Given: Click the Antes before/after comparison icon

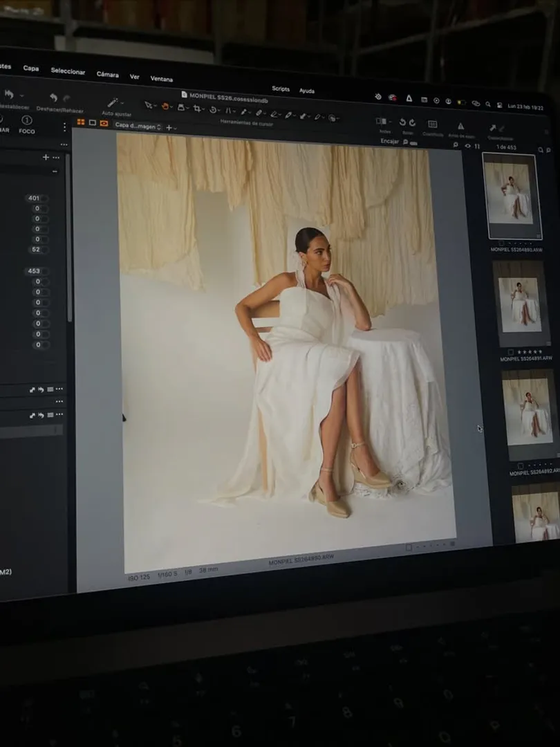Looking at the screenshot, I should [x=380, y=121].
